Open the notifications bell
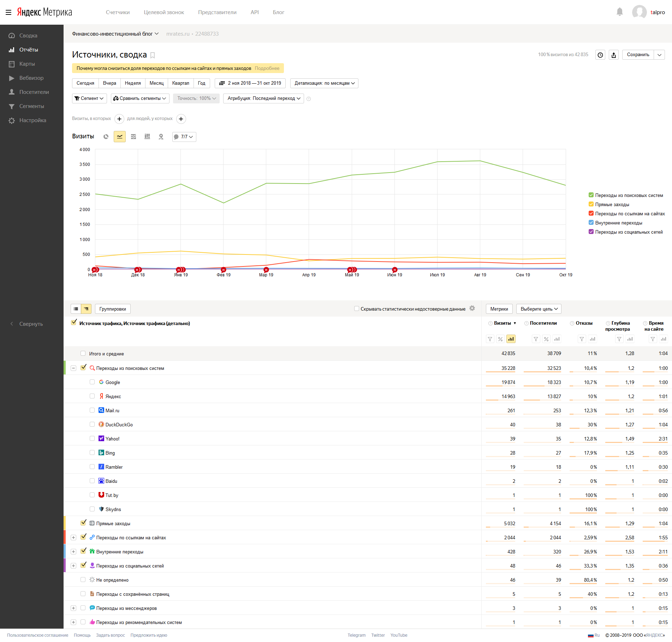Image resolution: width=672 pixels, height=642 pixels. click(619, 12)
